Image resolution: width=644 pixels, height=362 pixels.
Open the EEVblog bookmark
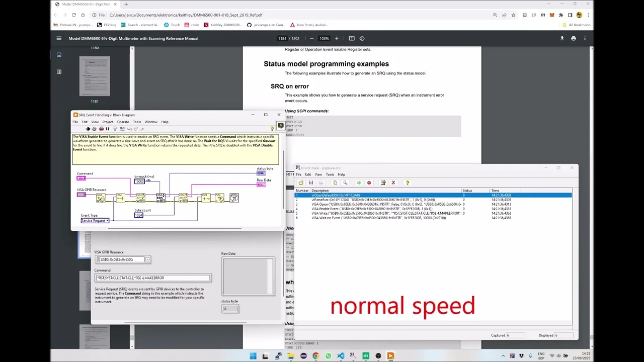[106, 25]
